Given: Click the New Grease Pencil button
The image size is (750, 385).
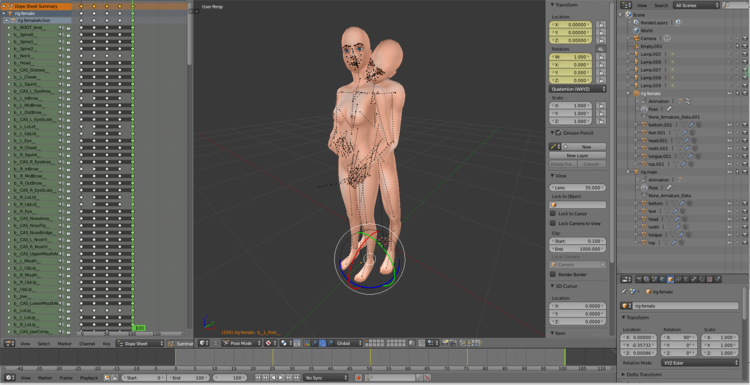Looking at the screenshot, I should point(584,146).
